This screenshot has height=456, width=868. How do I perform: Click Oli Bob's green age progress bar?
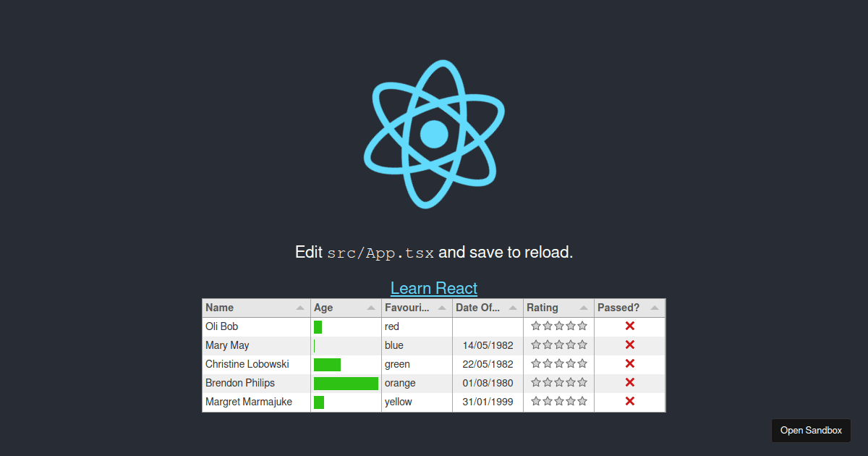point(318,326)
